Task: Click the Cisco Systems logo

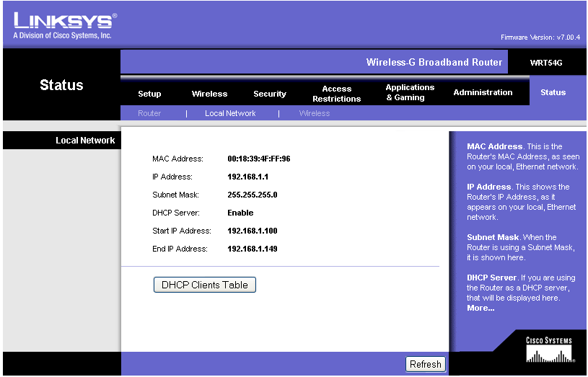Action: (549, 350)
